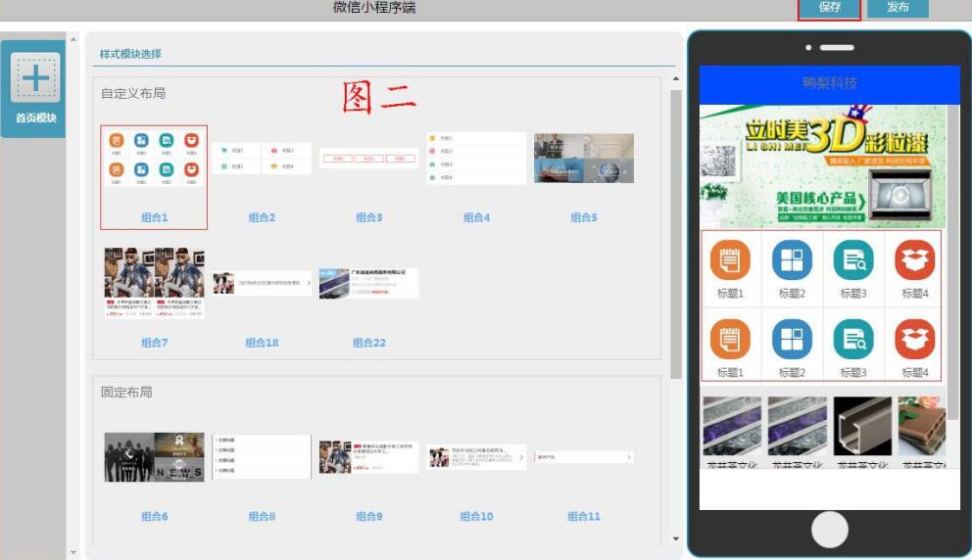Tap orange 标题1 icon in top phone row
The image size is (972, 560).
tap(730, 259)
